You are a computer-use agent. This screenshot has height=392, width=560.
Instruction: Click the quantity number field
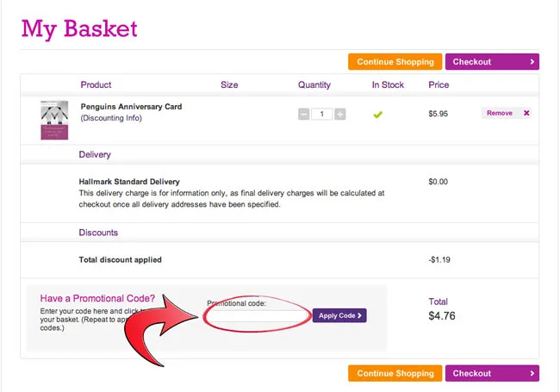click(x=321, y=114)
